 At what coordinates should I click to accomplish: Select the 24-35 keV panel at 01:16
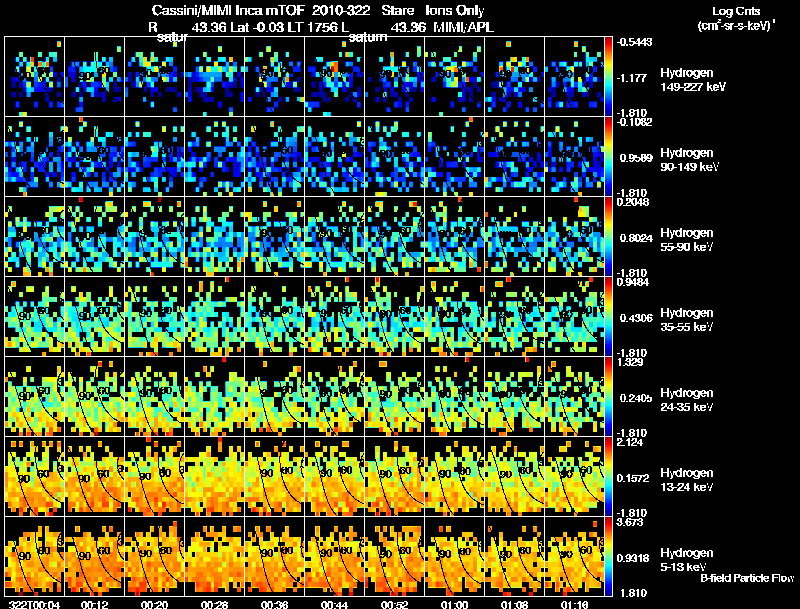pos(574,396)
